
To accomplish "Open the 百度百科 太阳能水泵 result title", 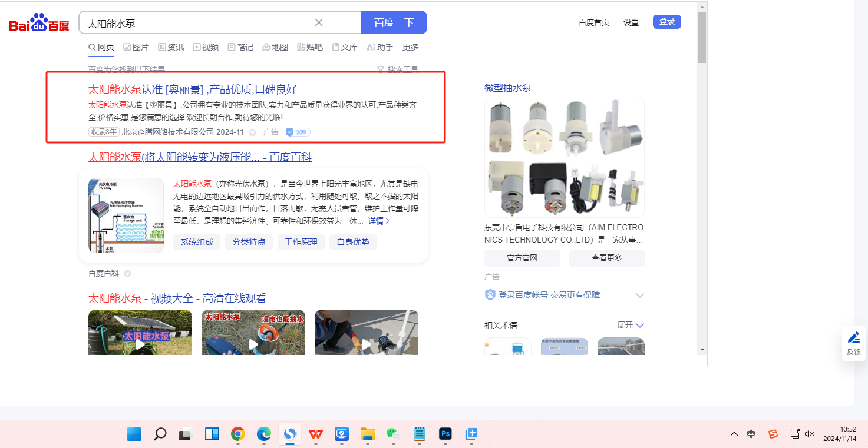I will point(200,157).
